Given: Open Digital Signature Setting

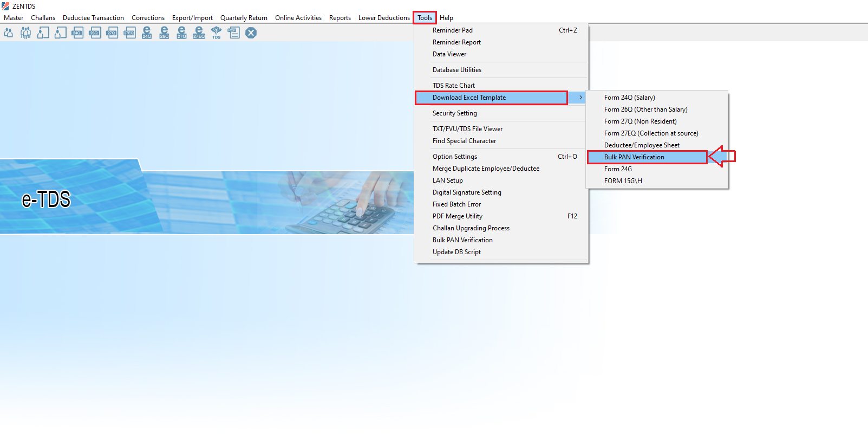Looking at the screenshot, I should coord(501,192).
